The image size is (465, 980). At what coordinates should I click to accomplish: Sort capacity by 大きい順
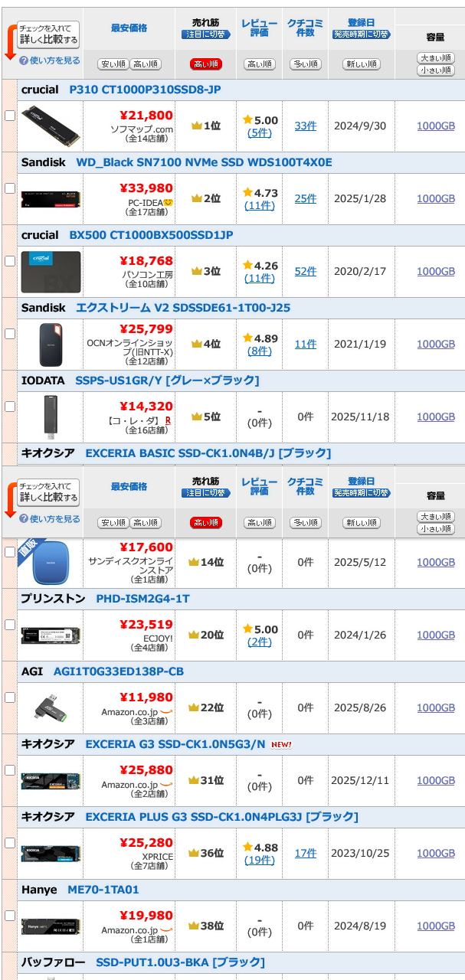tap(436, 58)
